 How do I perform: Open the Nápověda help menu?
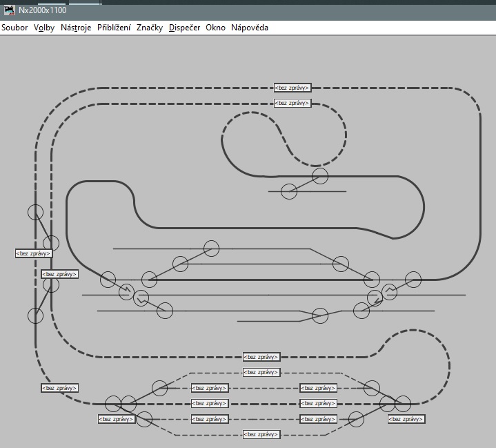250,28
